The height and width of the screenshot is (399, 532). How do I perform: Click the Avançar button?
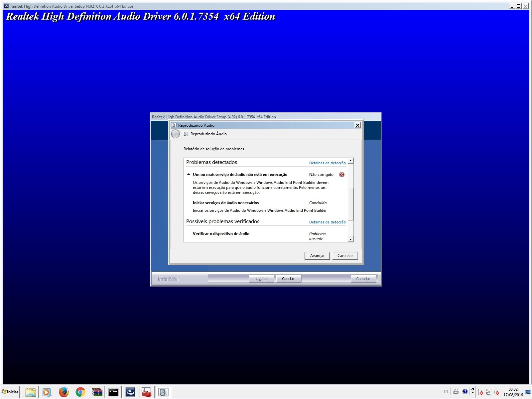coord(317,256)
